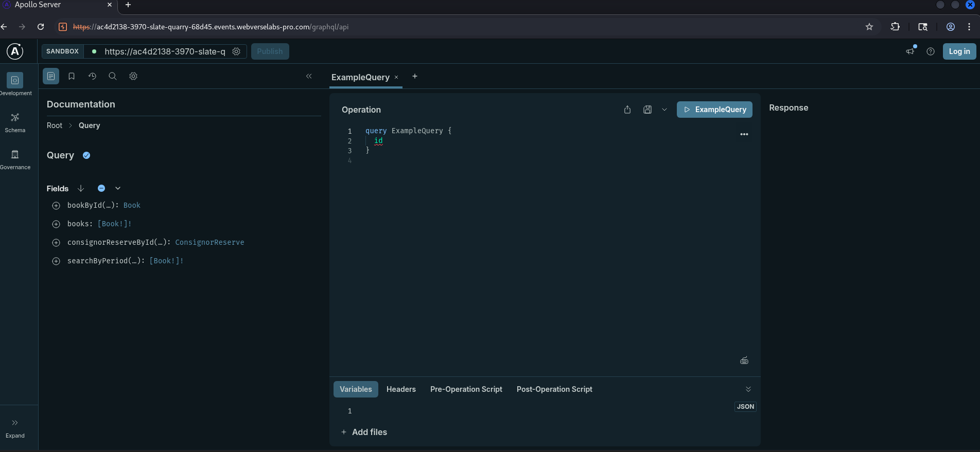Switch to the Post-Operation Script tab
The width and height of the screenshot is (980, 452).
(554, 389)
